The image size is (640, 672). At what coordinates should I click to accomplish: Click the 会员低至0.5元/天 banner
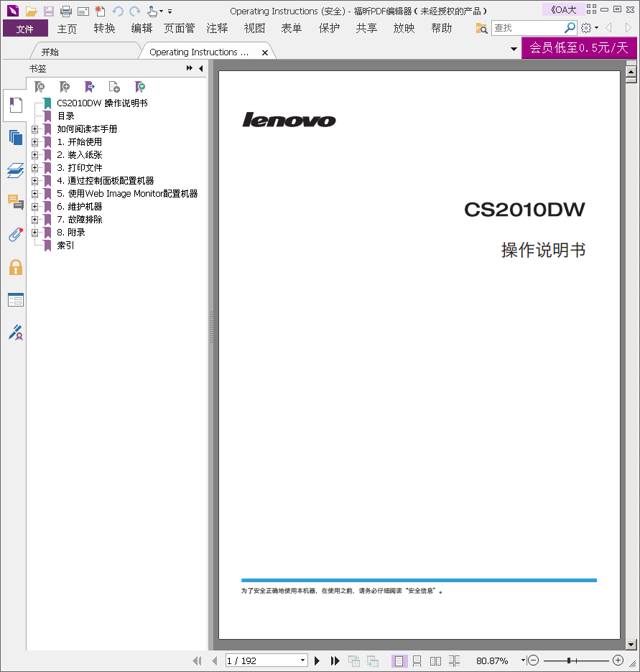pos(579,47)
